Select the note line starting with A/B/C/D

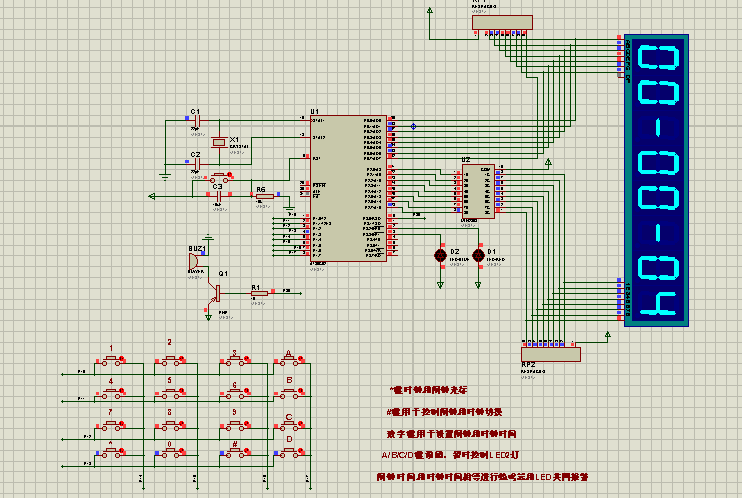450,455
